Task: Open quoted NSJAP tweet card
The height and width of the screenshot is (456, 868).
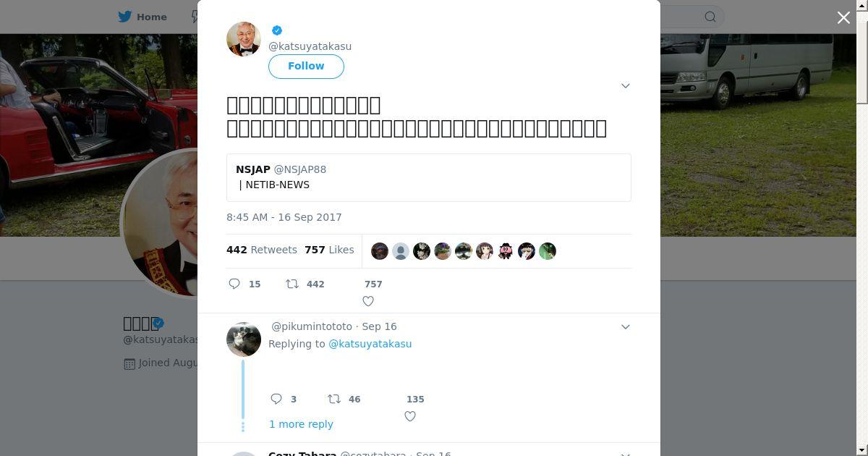Action: coord(428,177)
